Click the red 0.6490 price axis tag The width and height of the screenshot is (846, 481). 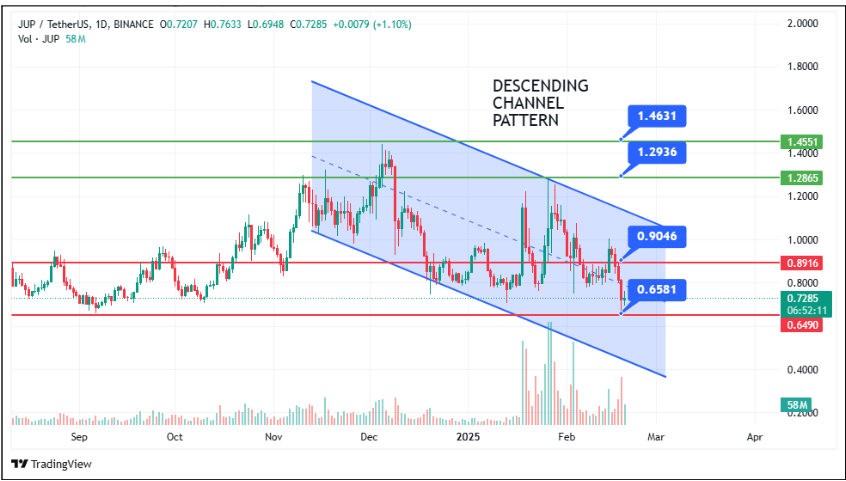click(x=804, y=326)
